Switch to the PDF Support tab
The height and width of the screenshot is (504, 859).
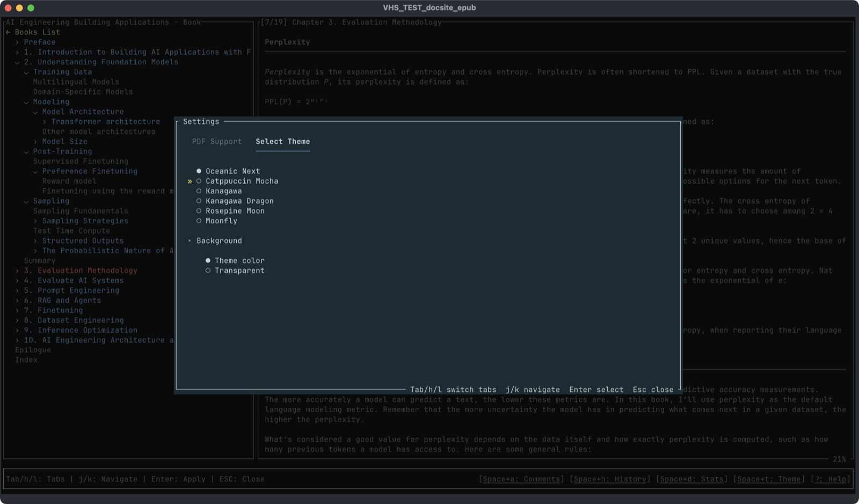coord(217,142)
